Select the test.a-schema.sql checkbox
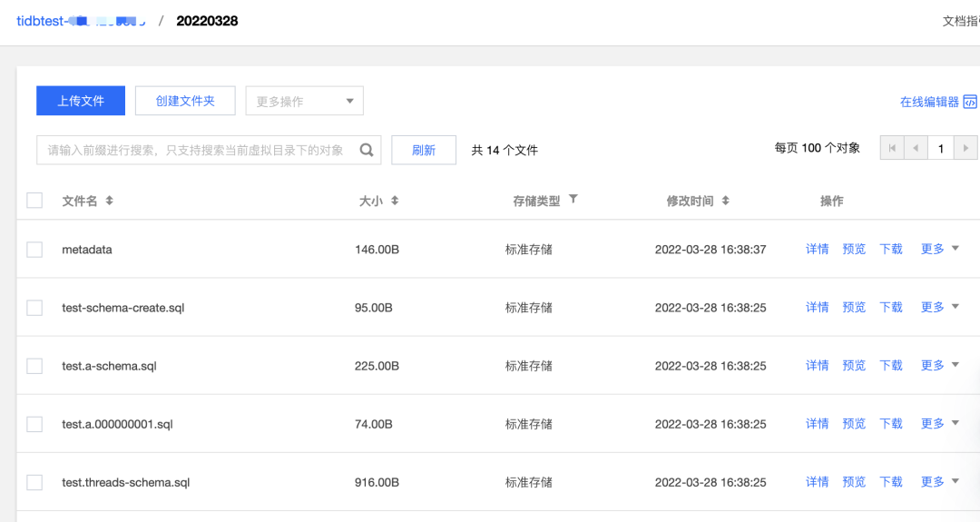 pos(34,366)
